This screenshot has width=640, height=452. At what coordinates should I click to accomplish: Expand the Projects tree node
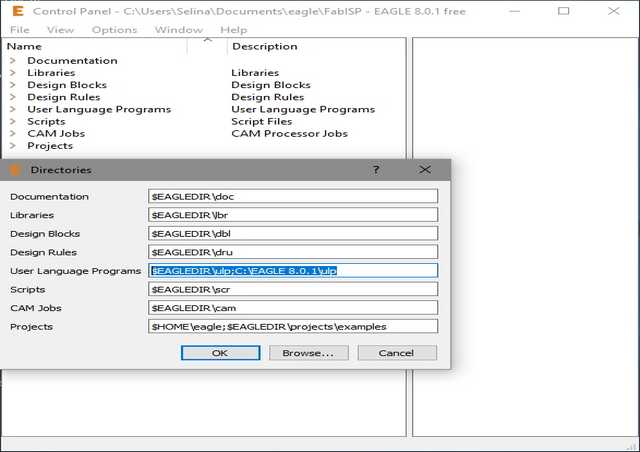(x=13, y=146)
